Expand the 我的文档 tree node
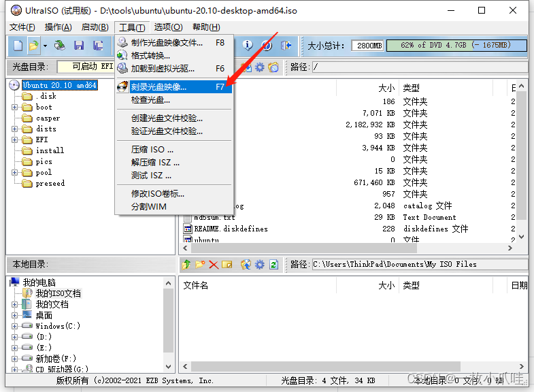The image size is (534, 392). [14, 304]
